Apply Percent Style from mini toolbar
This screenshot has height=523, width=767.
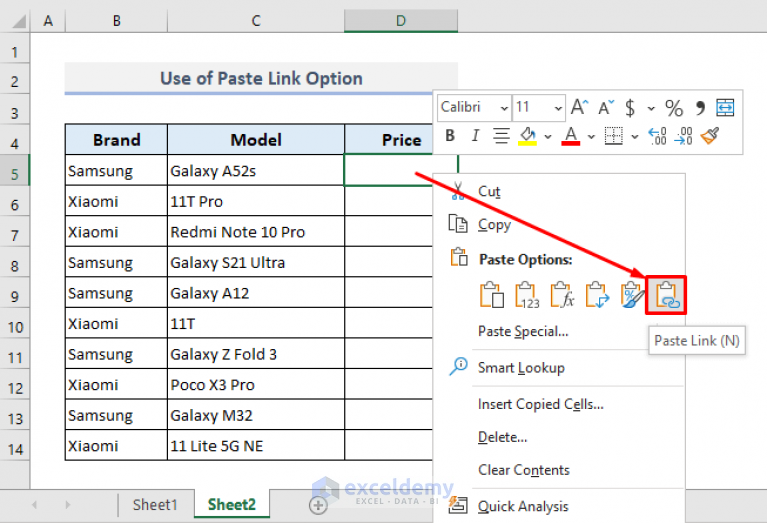[x=674, y=108]
